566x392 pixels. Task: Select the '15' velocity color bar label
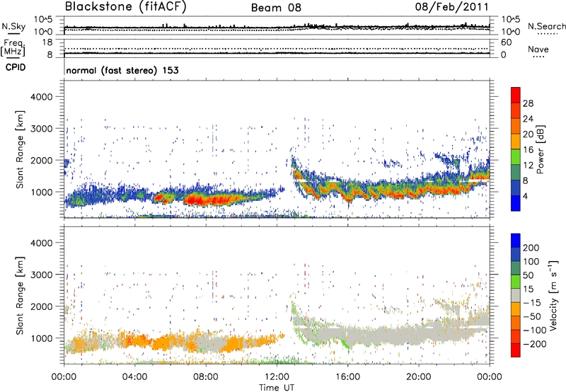[528, 289]
